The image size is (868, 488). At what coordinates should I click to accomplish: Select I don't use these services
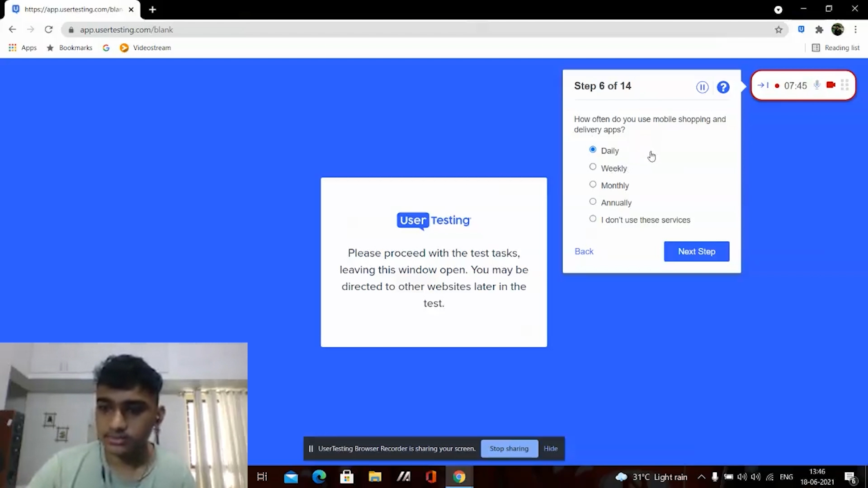593,219
